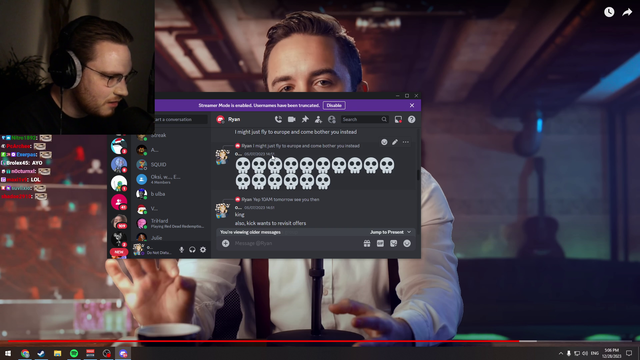Image resolution: width=640 pixels, height=360 pixels.
Task: Open the Discord inbox icon
Action: tap(398, 119)
